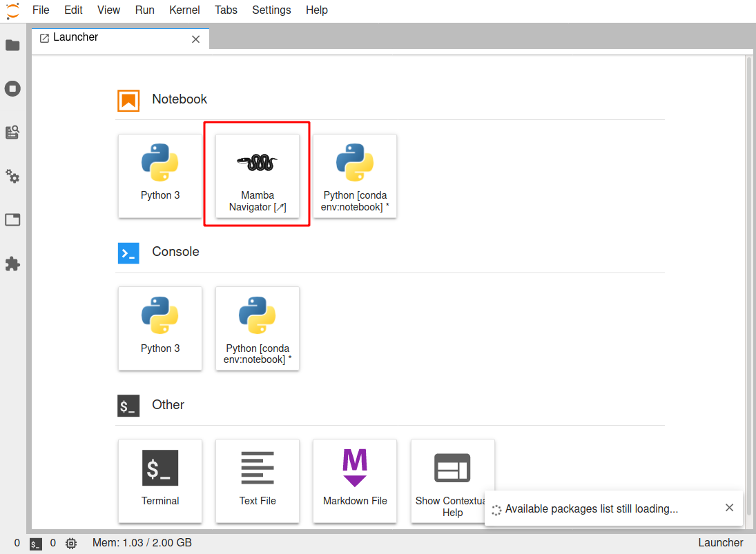Image resolution: width=756 pixels, height=554 pixels.
Task: Open the Commands palette sidebar icon
Action: pos(12,132)
